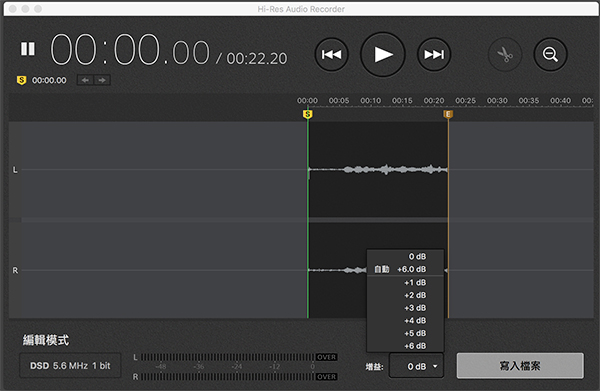This screenshot has width=600, height=391.
Task: Click the R channel level meter bar
Action: [228, 376]
